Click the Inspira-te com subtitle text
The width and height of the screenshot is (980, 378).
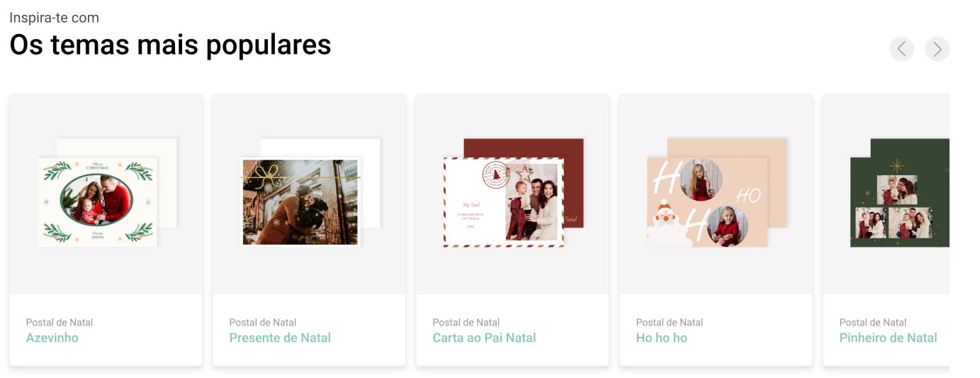[54, 18]
